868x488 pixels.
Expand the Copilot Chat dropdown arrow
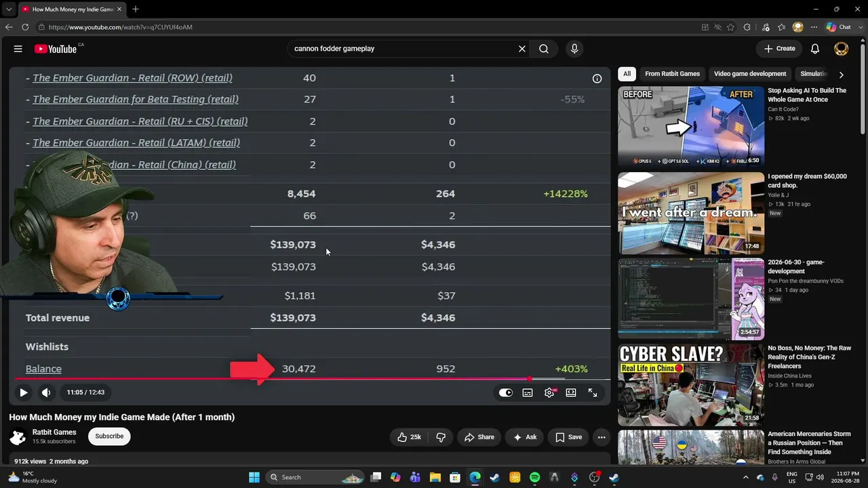click(859, 27)
